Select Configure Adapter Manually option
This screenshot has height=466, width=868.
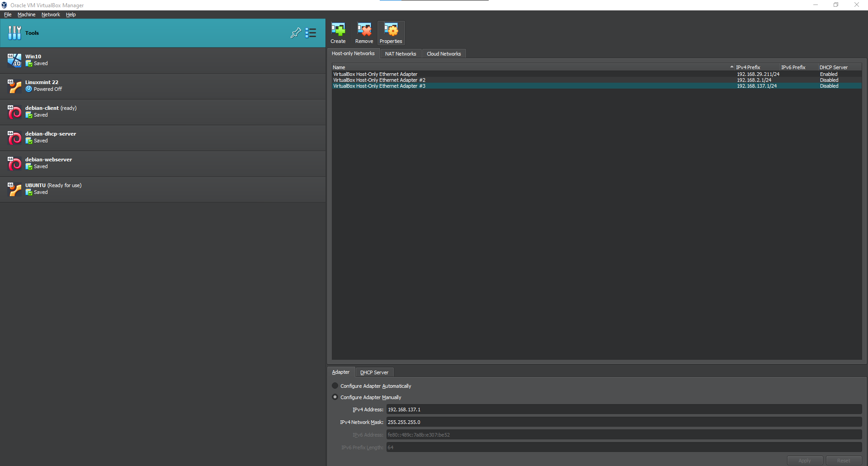(335, 397)
